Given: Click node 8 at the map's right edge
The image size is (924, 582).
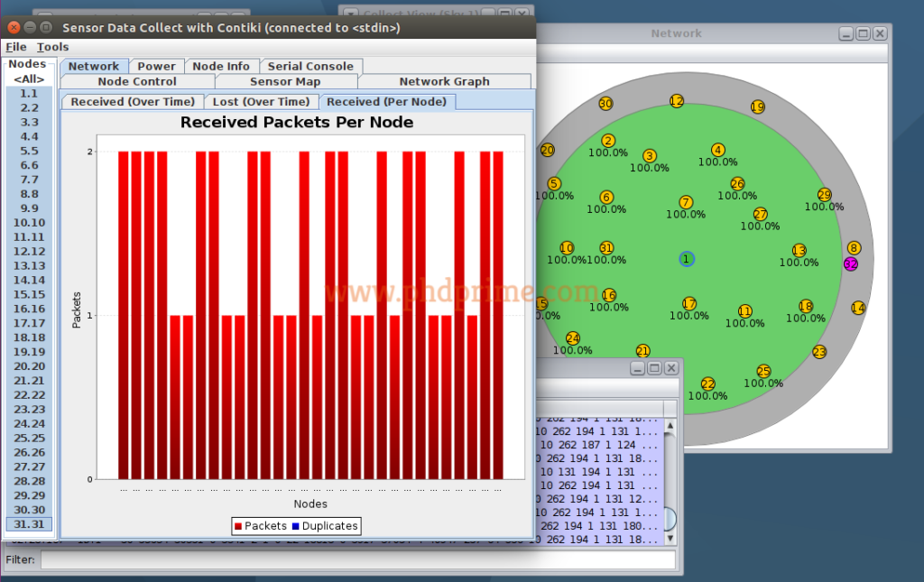Looking at the screenshot, I should click(854, 246).
